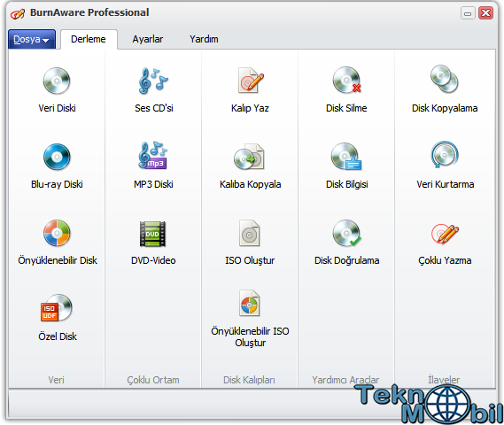Open the Kalıba Kopyala copy-to-image tool
The height and width of the screenshot is (425, 504).
point(250,166)
